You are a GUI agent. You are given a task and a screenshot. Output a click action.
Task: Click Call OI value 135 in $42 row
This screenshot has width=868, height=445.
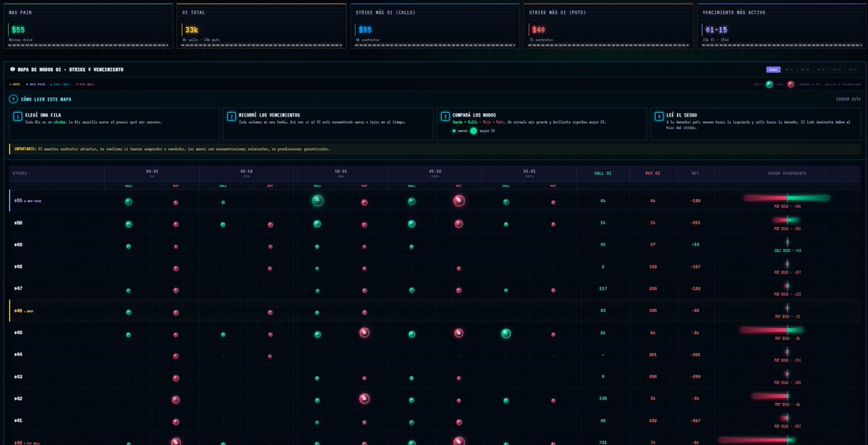tap(603, 399)
